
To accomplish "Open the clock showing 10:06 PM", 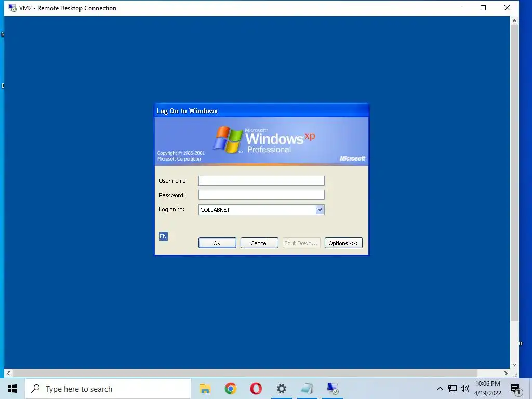I will [488, 389].
